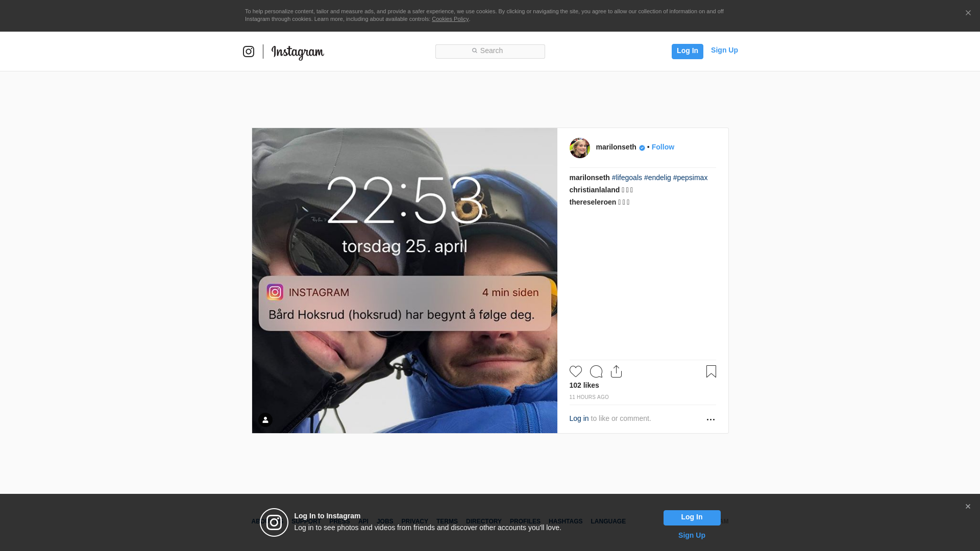The width and height of the screenshot is (980, 551).
Task: Open the Sign Up header link
Action: pos(724,50)
